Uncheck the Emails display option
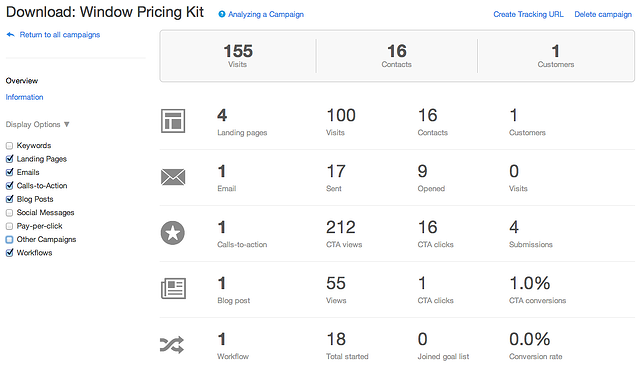 [9, 172]
